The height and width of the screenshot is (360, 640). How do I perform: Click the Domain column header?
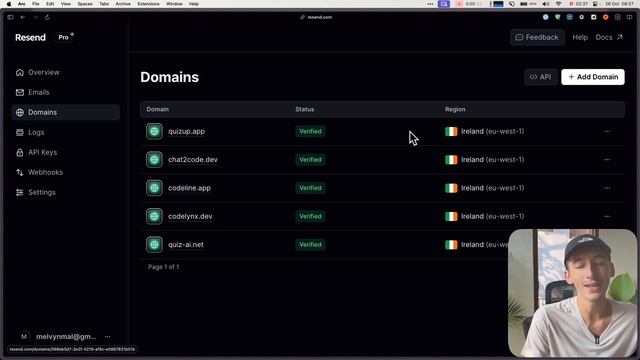[158, 109]
